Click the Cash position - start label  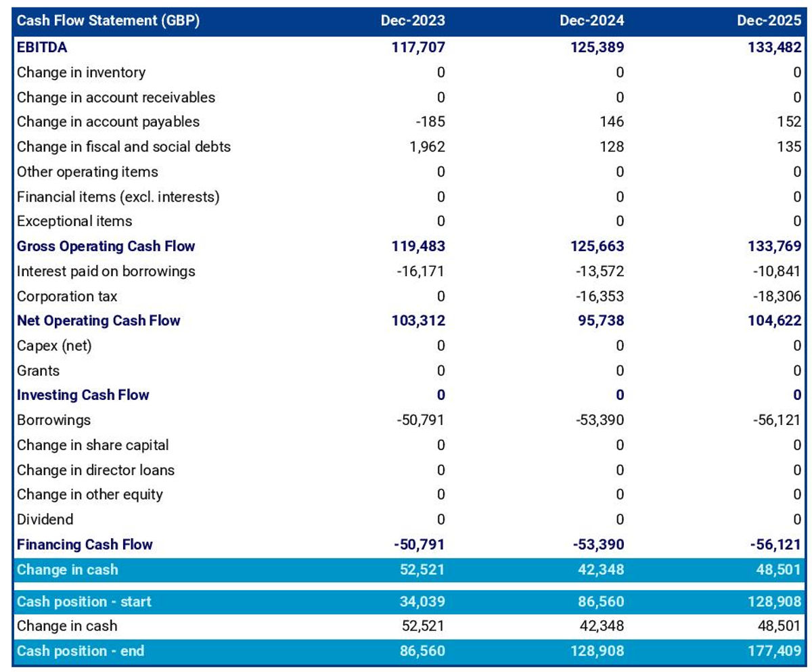(84, 602)
